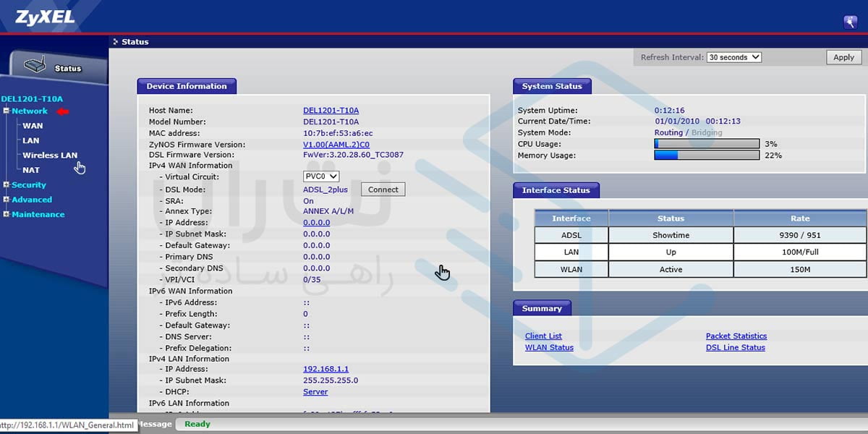Viewport: 868px width, 434px height.
Task: Click the wizard icon in top-right corner
Action: click(850, 22)
